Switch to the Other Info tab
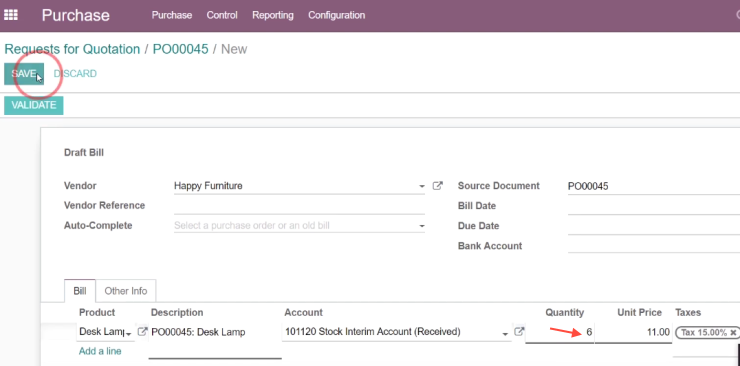Image resolution: width=740 pixels, height=366 pixels. [126, 291]
